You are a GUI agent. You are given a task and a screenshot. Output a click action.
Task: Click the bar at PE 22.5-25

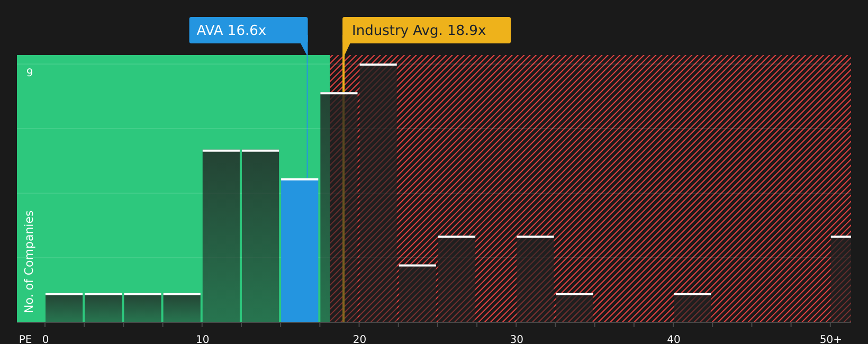pyautogui.click(x=418, y=293)
